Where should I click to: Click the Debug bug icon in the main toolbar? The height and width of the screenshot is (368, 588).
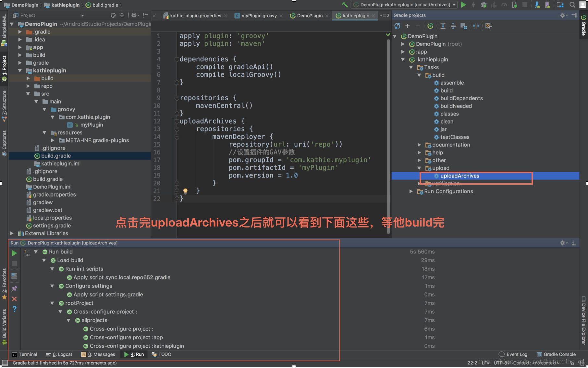[x=484, y=5]
